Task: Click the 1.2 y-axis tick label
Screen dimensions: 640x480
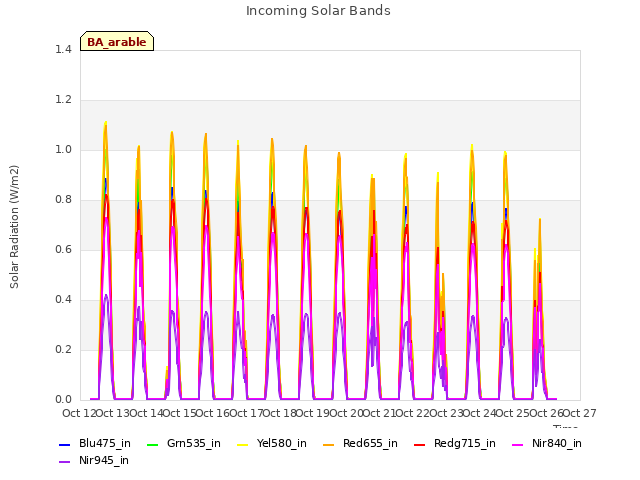Action: 63,100
